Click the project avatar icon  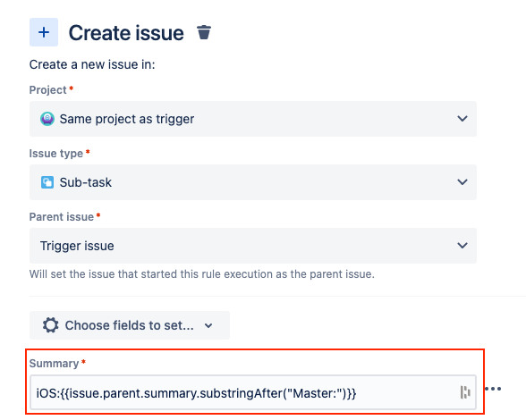pyautogui.click(x=47, y=119)
